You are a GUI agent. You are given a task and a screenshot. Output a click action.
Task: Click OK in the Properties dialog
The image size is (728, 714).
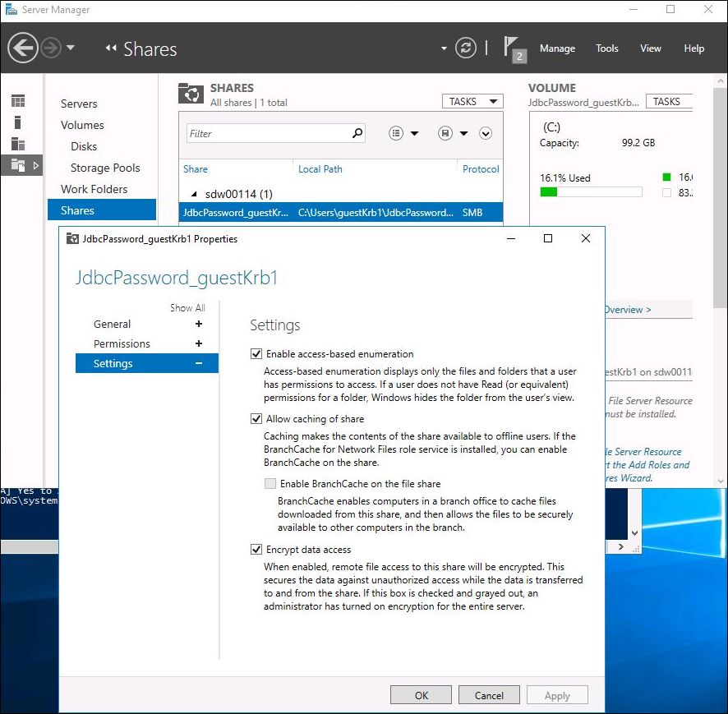(x=422, y=695)
